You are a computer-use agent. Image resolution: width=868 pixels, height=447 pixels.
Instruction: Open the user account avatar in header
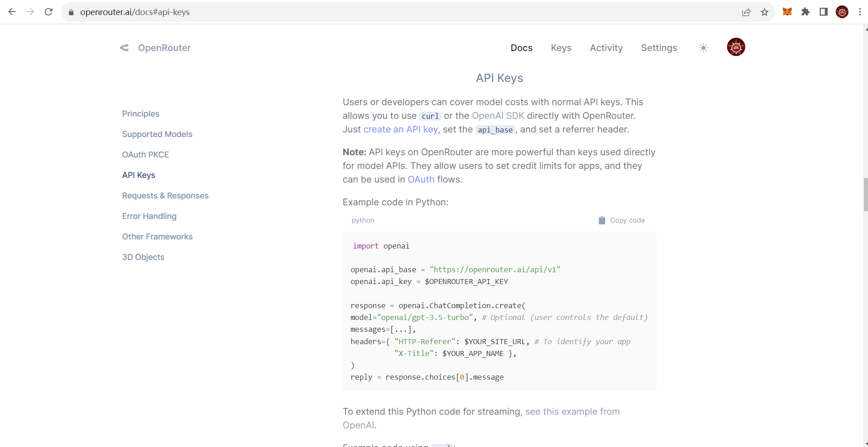click(x=736, y=47)
